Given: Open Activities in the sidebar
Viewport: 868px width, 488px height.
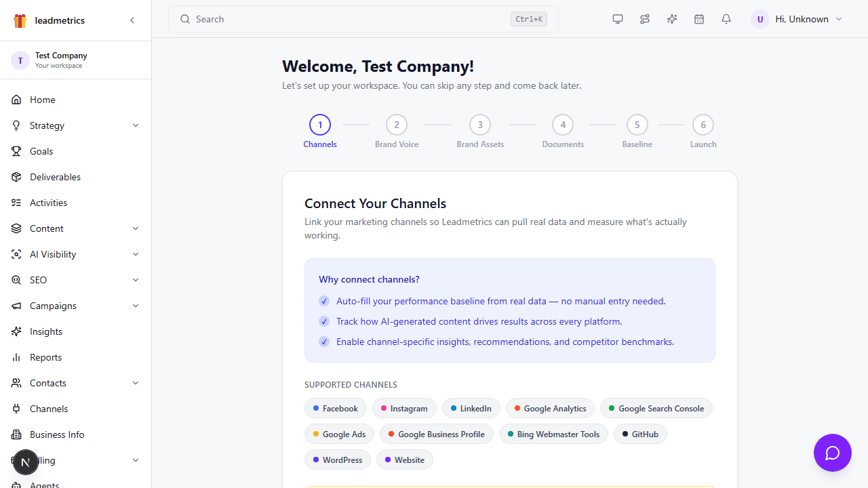Looking at the screenshot, I should tap(75, 203).
